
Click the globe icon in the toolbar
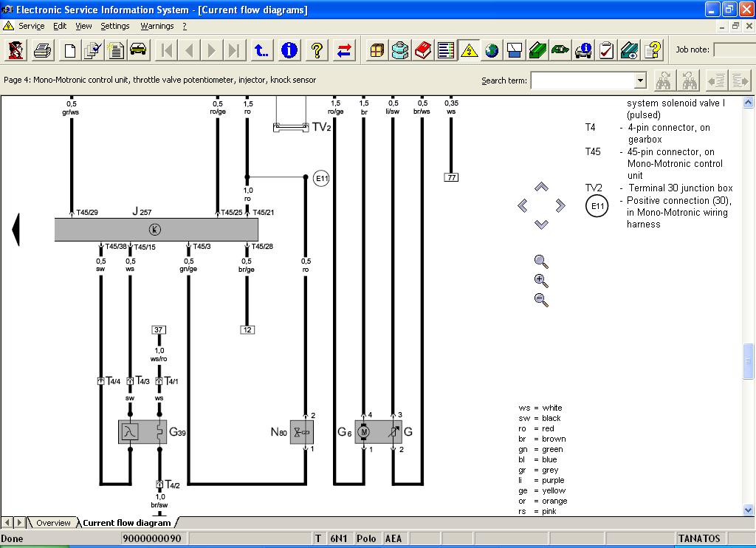(x=492, y=50)
